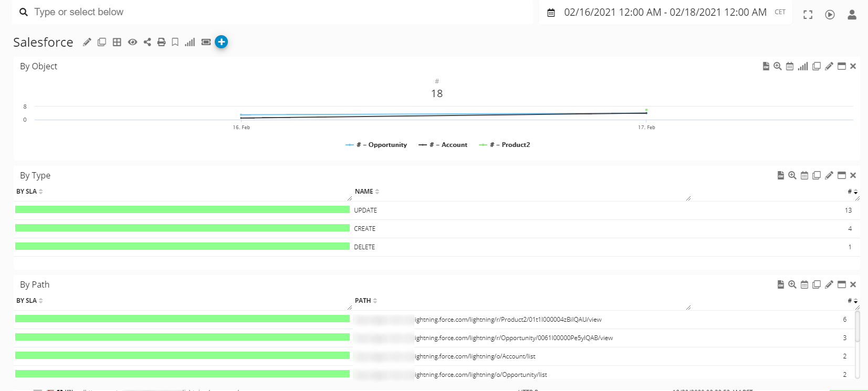The image size is (868, 391).
Task: Click zoom magnifier icon in By Type panel
Action: coord(792,175)
